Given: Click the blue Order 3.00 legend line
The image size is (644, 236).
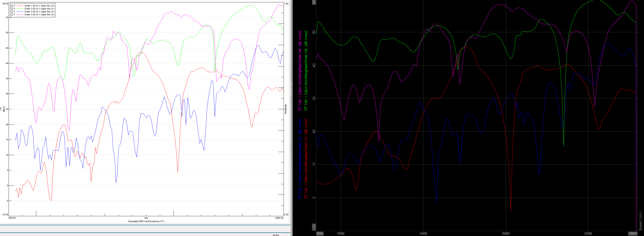Looking at the screenshot, I should [x=20, y=12].
